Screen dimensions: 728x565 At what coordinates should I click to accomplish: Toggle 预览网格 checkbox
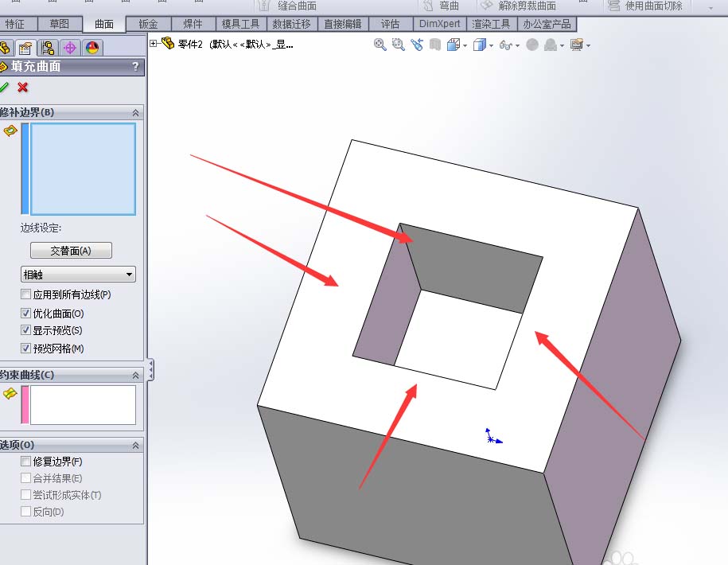pyautogui.click(x=26, y=349)
